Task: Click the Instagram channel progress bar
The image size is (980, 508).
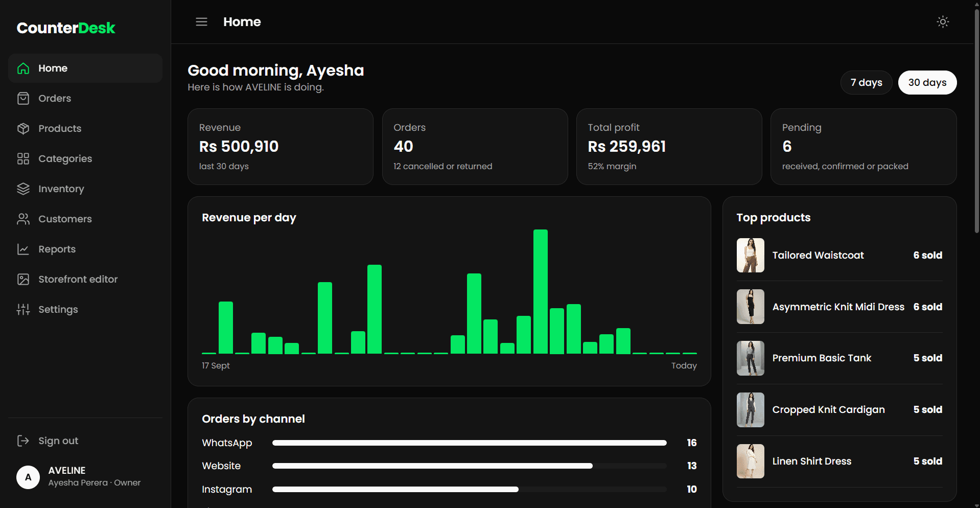Action: click(x=470, y=490)
